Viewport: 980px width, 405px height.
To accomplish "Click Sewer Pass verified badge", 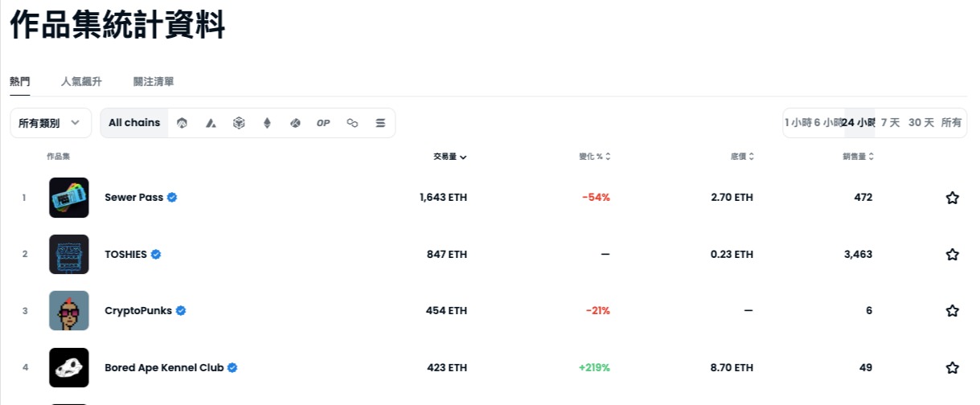I will point(172,198).
